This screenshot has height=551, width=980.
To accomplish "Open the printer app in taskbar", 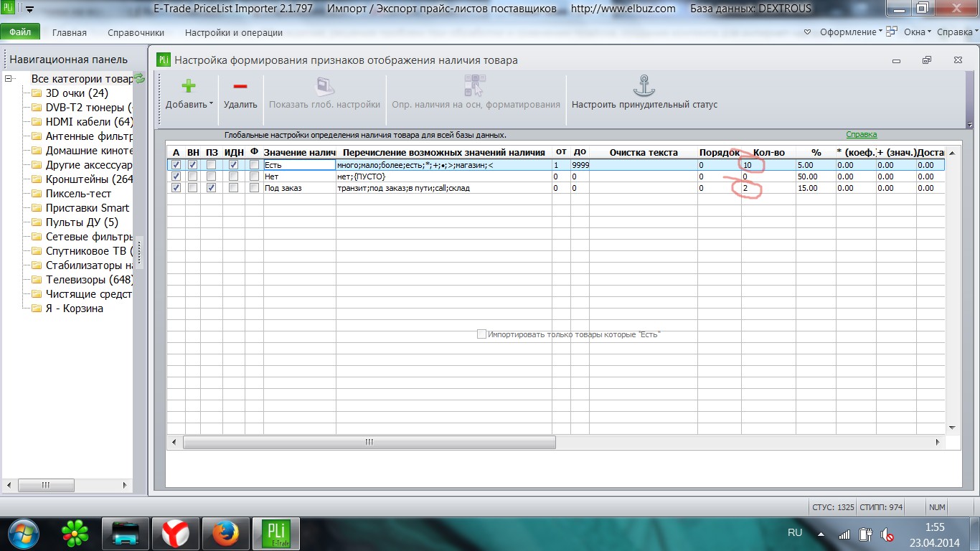I will [125, 533].
